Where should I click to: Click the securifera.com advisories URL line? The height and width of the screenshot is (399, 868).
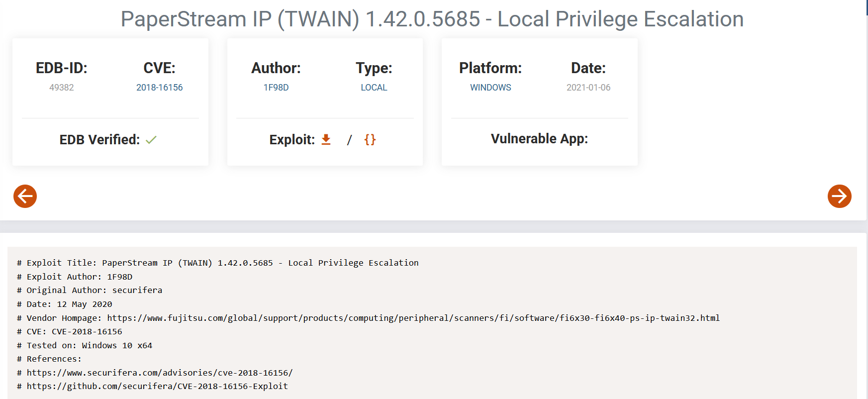tap(155, 373)
